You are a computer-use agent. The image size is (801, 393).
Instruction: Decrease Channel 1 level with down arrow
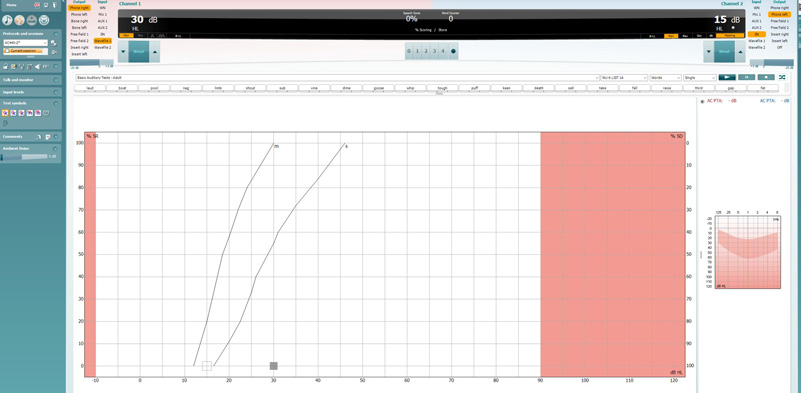(123, 52)
